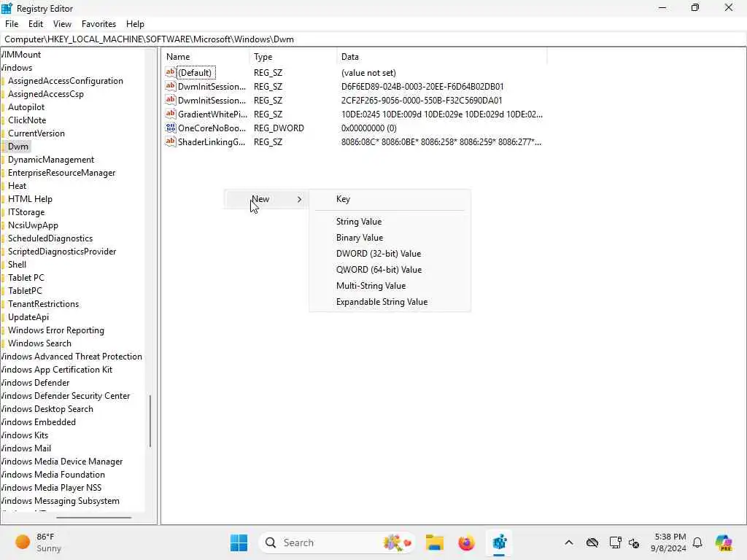Click the REG_DWORD type cell
Image resolution: width=747 pixels, height=560 pixels.
coord(279,128)
